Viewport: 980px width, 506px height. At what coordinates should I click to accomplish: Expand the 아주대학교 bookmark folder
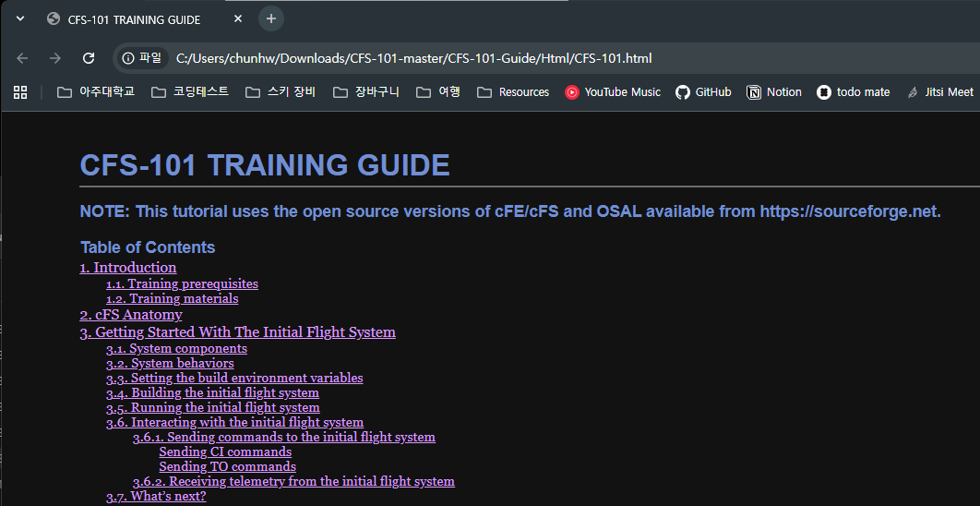tap(95, 91)
